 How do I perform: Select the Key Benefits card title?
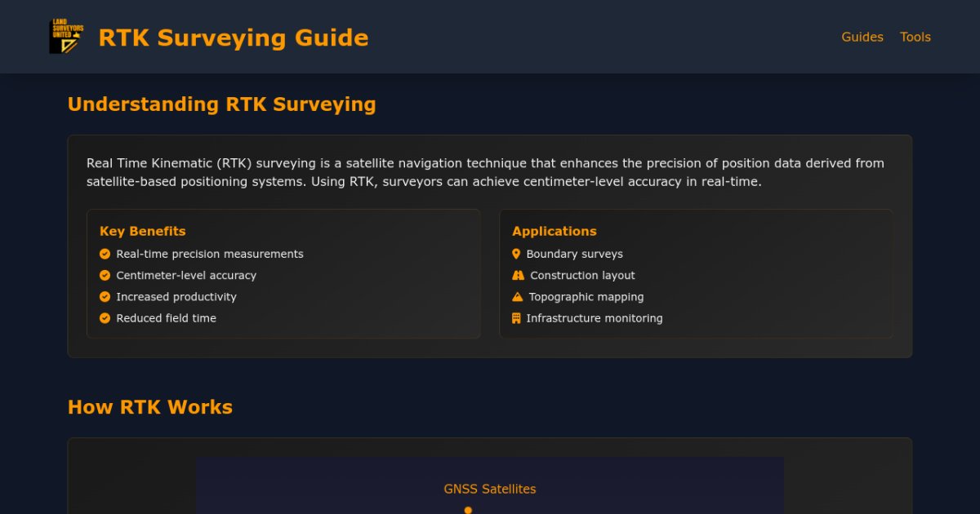pyautogui.click(x=142, y=231)
